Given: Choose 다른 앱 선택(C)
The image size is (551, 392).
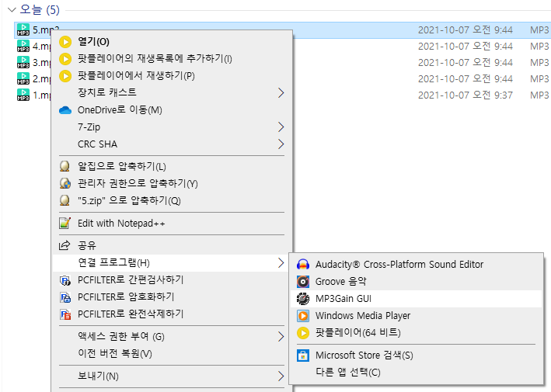Looking at the screenshot, I should [x=417, y=373].
